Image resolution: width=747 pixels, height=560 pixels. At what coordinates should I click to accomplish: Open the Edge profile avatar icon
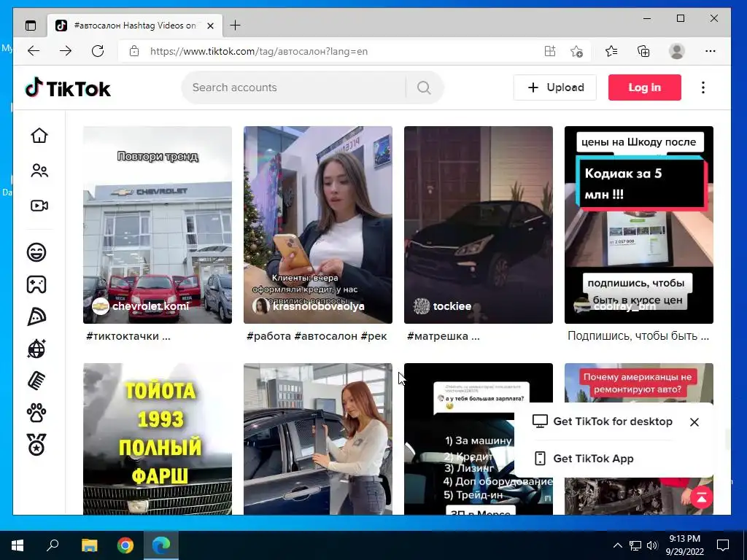pyautogui.click(x=676, y=51)
